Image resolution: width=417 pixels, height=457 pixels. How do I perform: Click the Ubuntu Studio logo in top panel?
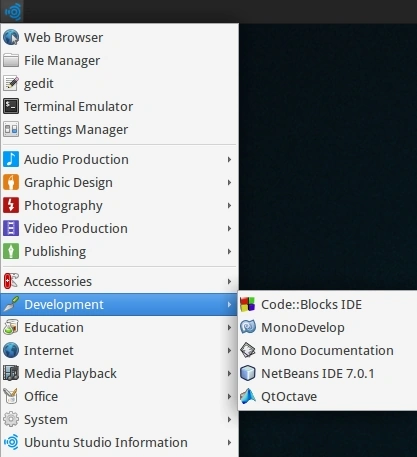click(x=12, y=11)
